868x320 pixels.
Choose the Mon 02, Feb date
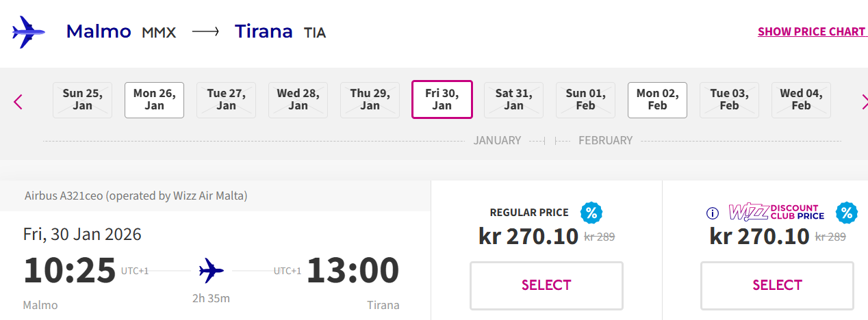pos(657,100)
